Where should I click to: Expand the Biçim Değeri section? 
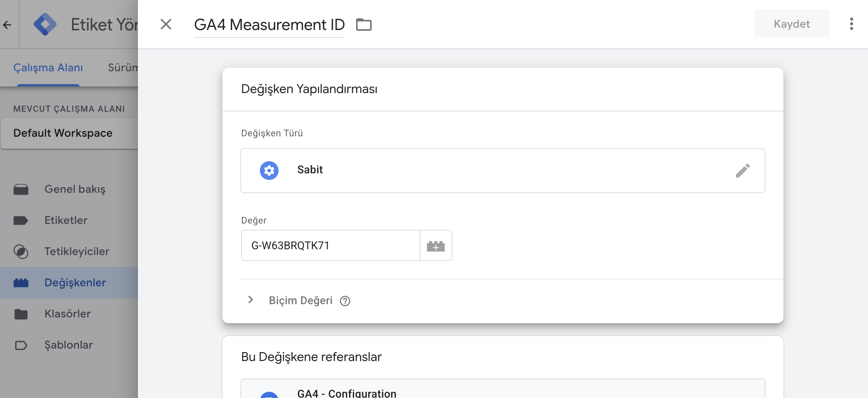pos(250,300)
